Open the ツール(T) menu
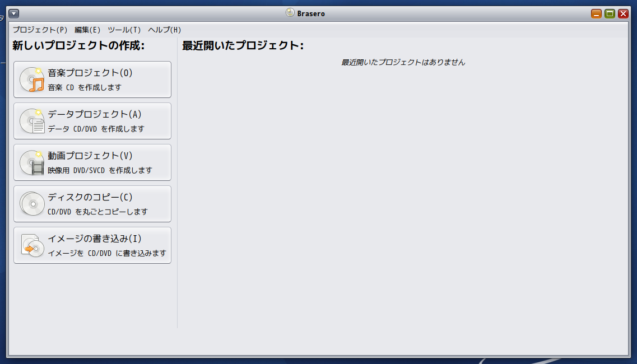Image resolution: width=637 pixels, height=364 pixels. pos(123,30)
